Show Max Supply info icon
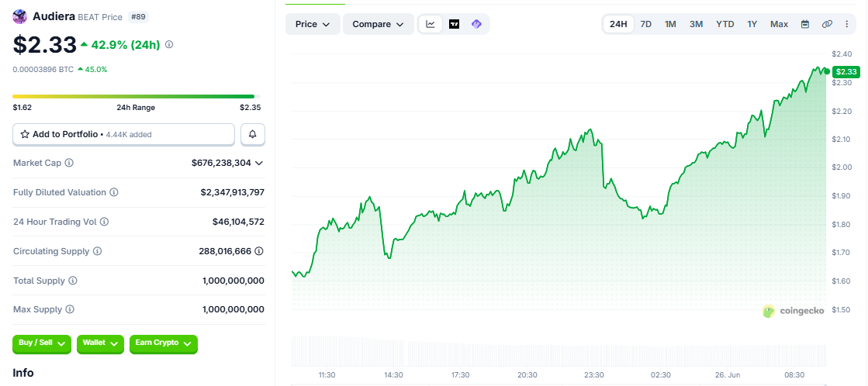Viewport: 868px width, 386px height. tap(70, 309)
